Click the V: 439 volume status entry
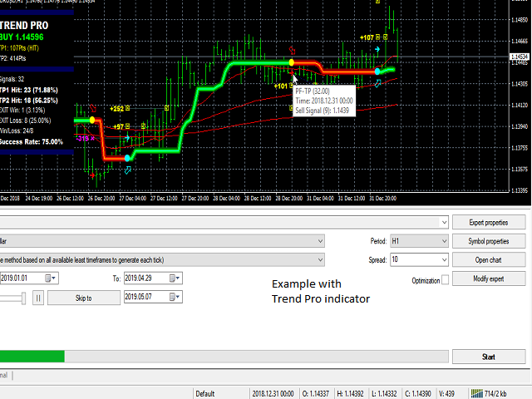This screenshot has height=399, width=532. [x=446, y=393]
